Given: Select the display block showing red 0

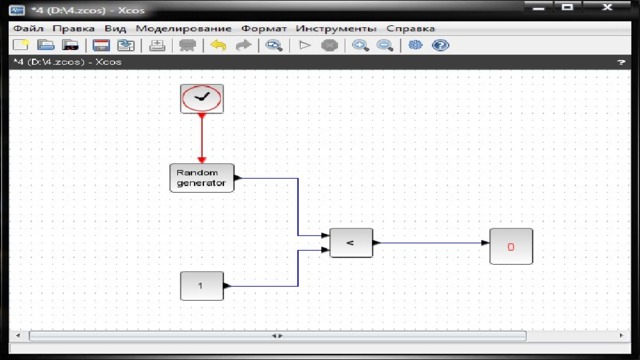Looking at the screenshot, I should click(x=511, y=246).
